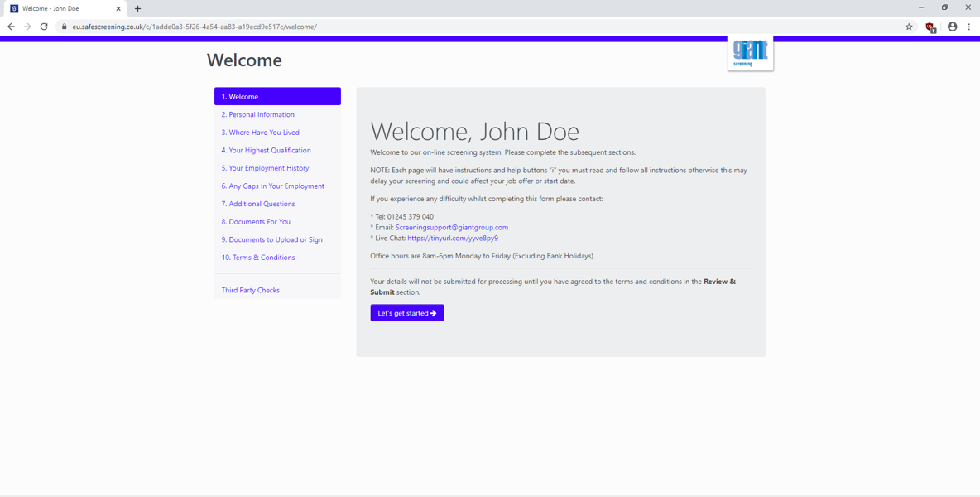Click the padlock site info icon
This screenshot has width=980, height=497.
(64, 27)
